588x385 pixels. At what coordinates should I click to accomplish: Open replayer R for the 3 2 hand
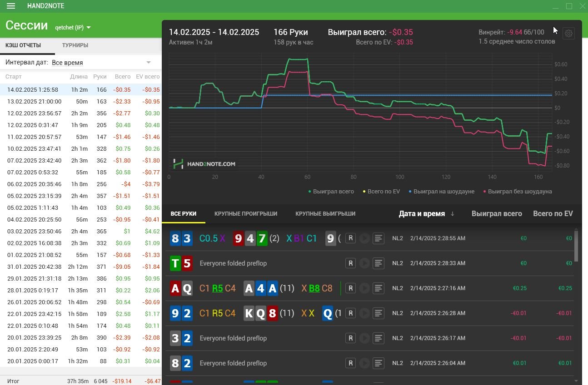tap(350, 338)
